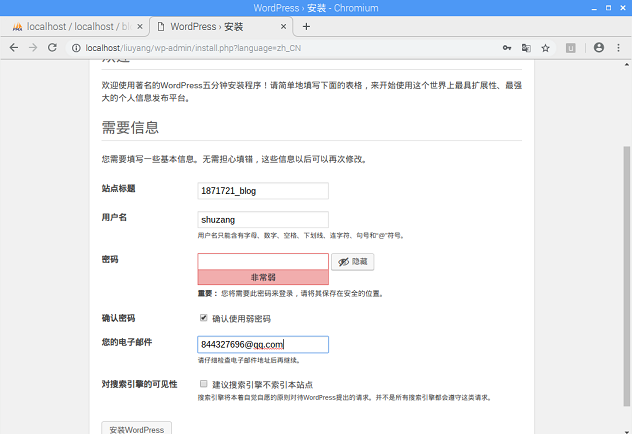Click the 您的电子邮件 input field
The image size is (632, 434).
(263, 345)
